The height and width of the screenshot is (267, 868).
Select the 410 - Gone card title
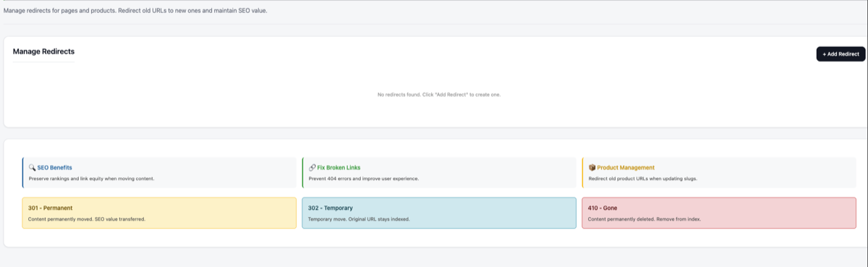point(603,208)
